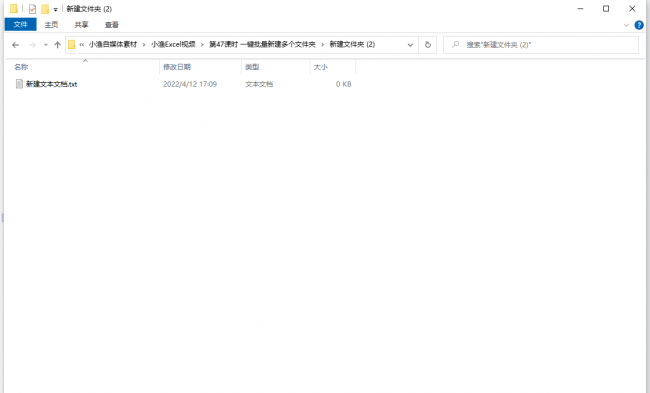Click 新建文件夹 (2) breadcrumb segment

click(352, 44)
